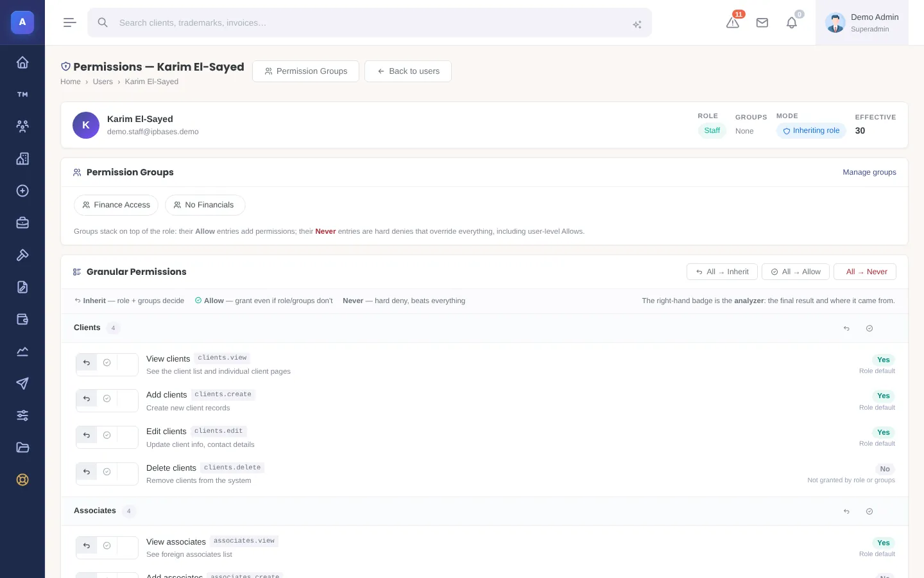Viewport: 924px width, 578px height.
Task: Click demo.staff@ipbases.demo email text
Action: [x=153, y=132]
